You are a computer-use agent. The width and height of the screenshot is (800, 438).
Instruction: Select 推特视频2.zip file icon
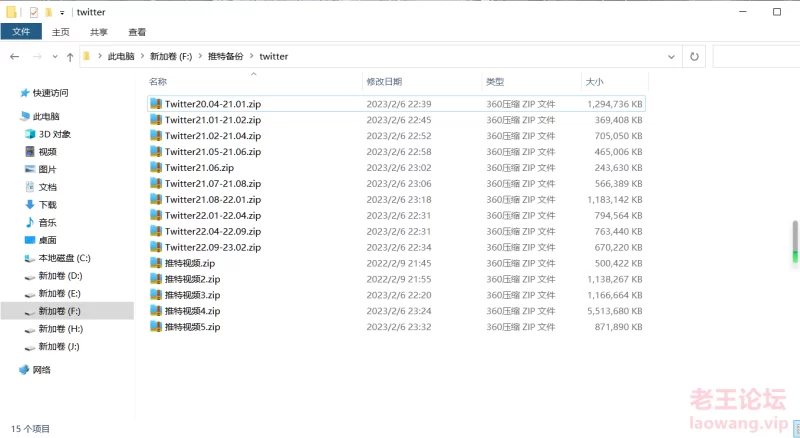click(156, 279)
